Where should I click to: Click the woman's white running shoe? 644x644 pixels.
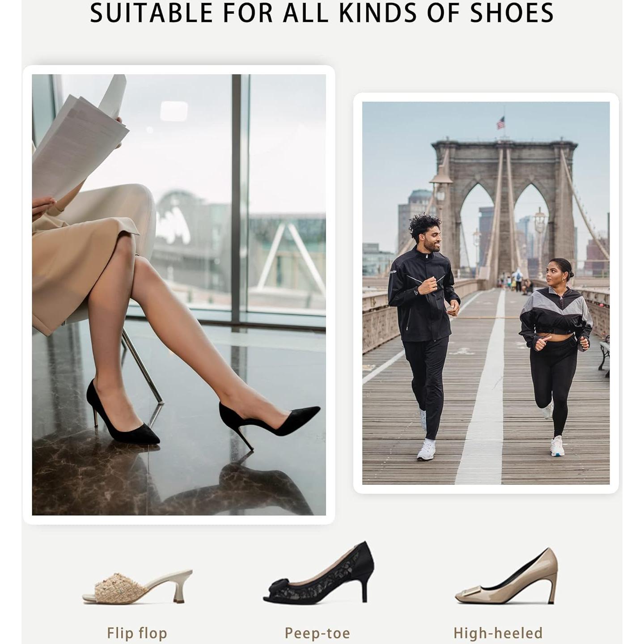[557, 446]
